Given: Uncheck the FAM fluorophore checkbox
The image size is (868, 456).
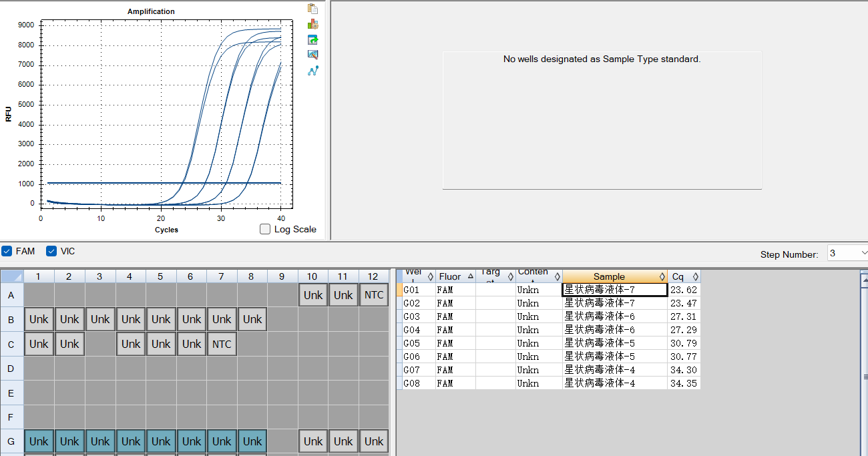Looking at the screenshot, I should 7,251.
